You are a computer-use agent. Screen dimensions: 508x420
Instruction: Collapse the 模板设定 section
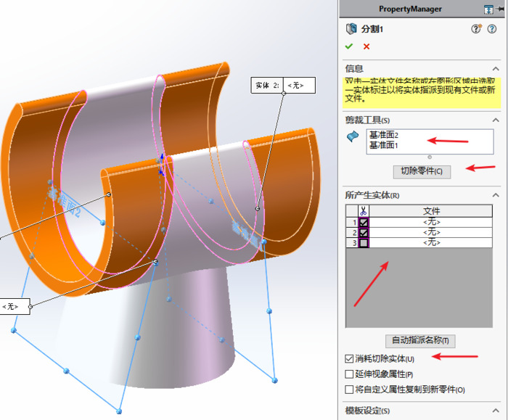click(496, 411)
